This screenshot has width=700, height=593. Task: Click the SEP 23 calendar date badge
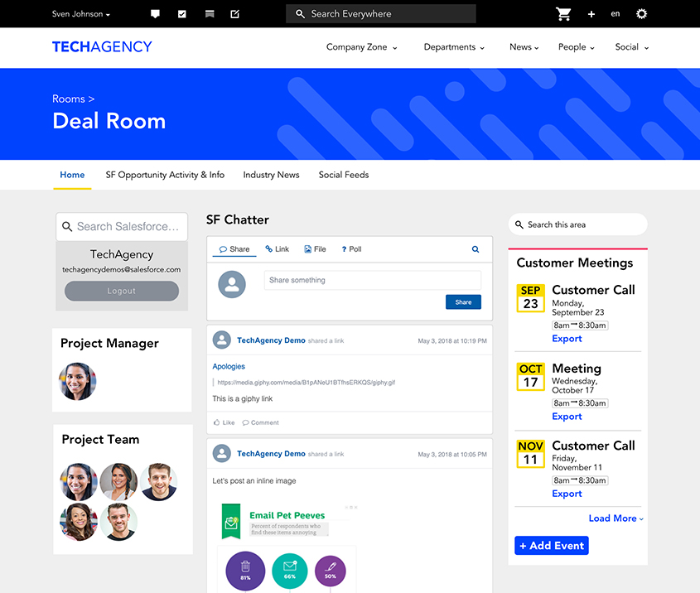click(x=530, y=297)
